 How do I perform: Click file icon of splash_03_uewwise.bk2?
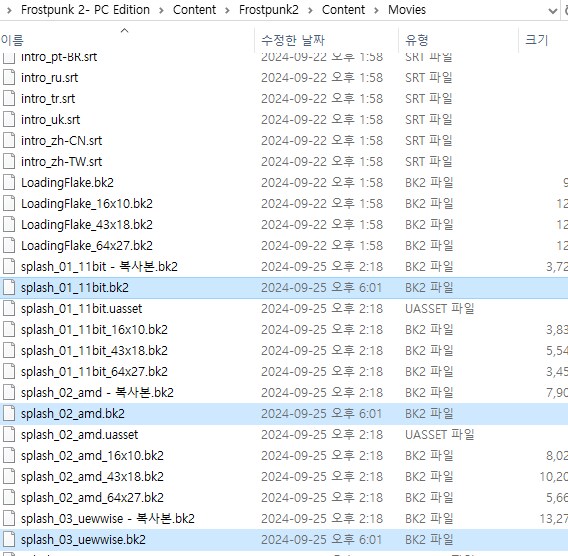tap(9, 540)
